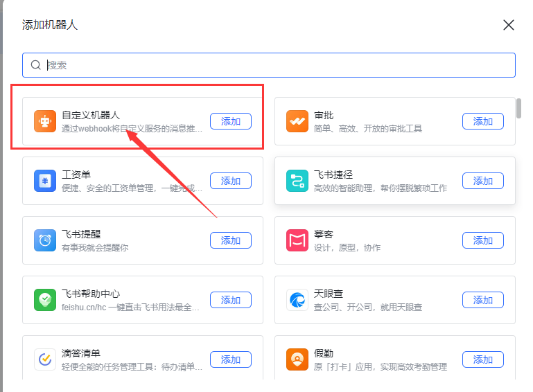Add the 工资单 payslip bot

(x=231, y=181)
